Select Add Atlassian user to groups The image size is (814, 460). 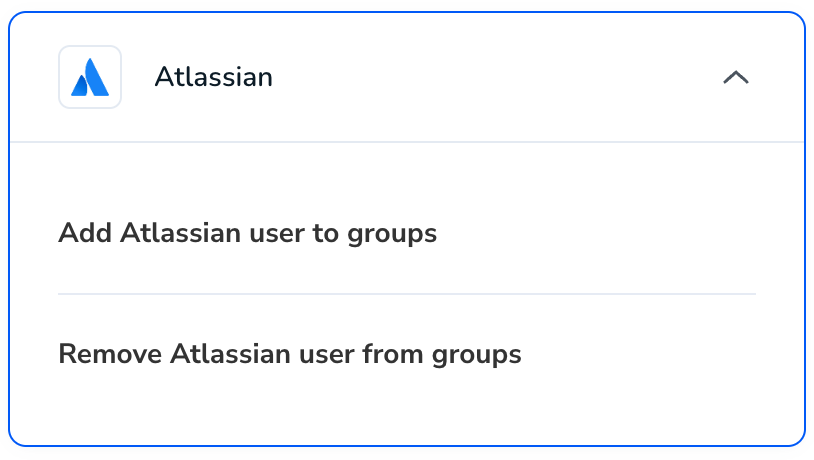pos(248,233)
